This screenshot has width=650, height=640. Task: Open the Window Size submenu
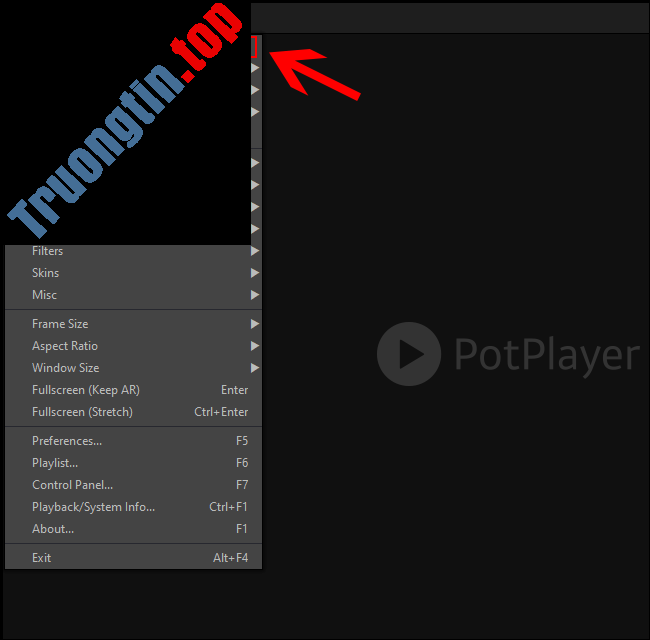pos(65,368)
